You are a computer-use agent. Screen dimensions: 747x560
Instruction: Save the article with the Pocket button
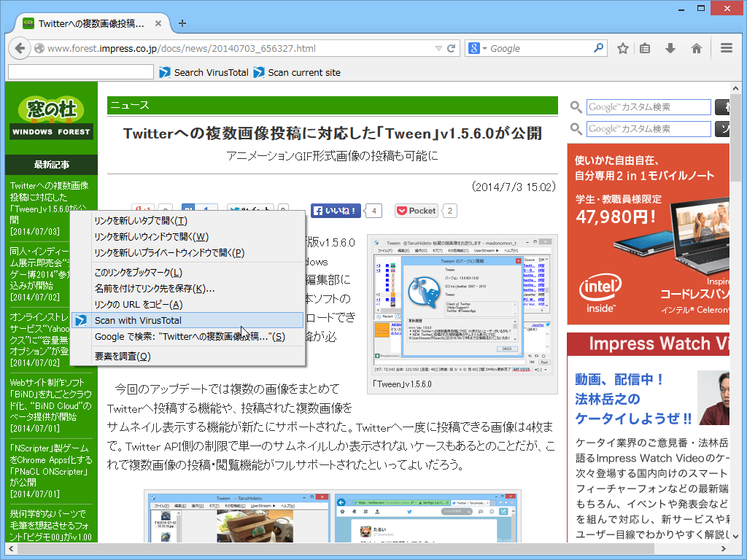[415, 211]
